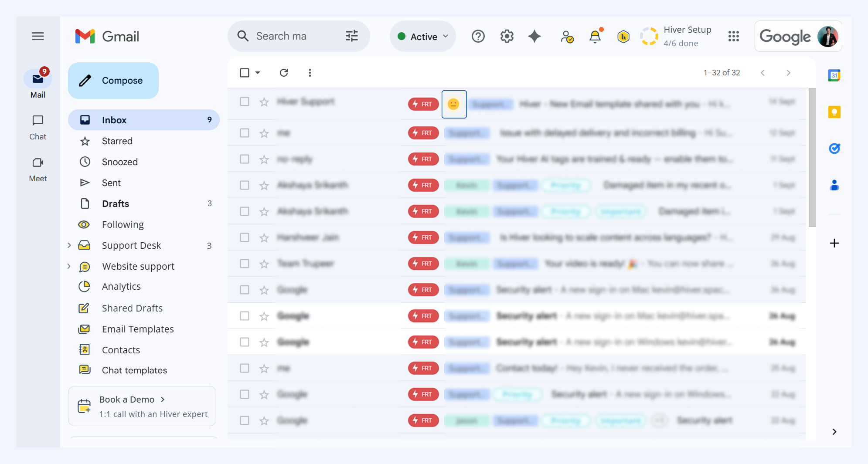This screenshot has width=868, height=464.
Task: Open the blue Google Contacts side panel icon
Action: (834, 185)
